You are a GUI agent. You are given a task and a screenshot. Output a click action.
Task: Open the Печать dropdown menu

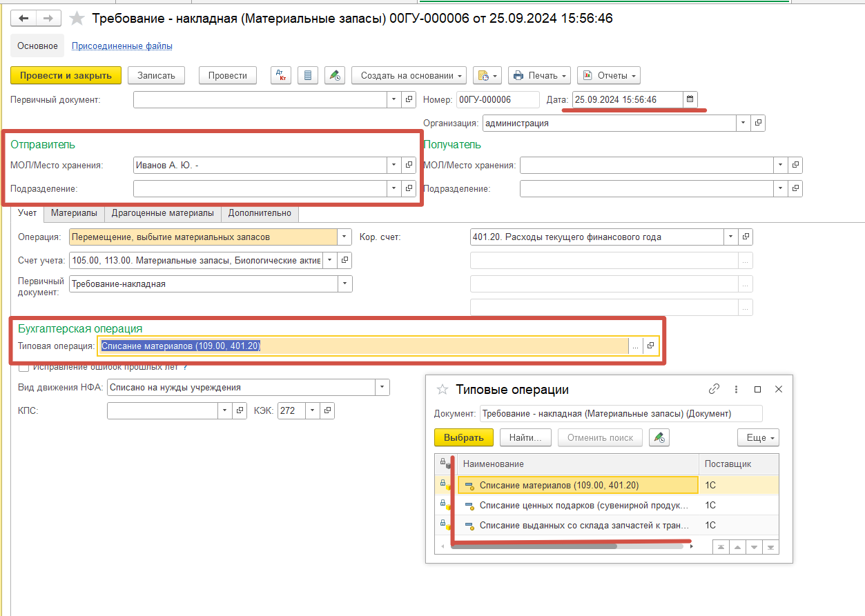click(540, 75)
